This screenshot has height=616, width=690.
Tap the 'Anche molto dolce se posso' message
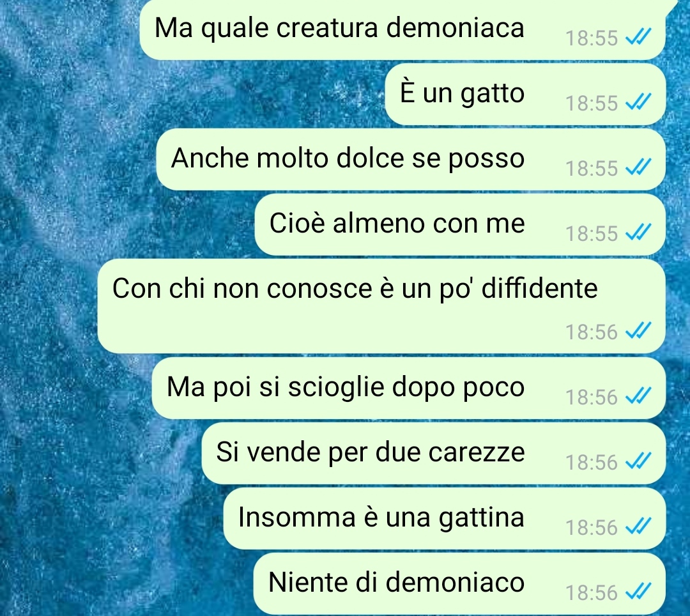coord(411,159)
